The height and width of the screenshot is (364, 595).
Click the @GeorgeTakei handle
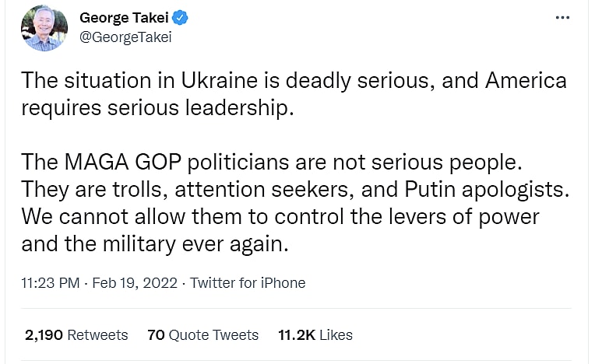click(125, 37)
